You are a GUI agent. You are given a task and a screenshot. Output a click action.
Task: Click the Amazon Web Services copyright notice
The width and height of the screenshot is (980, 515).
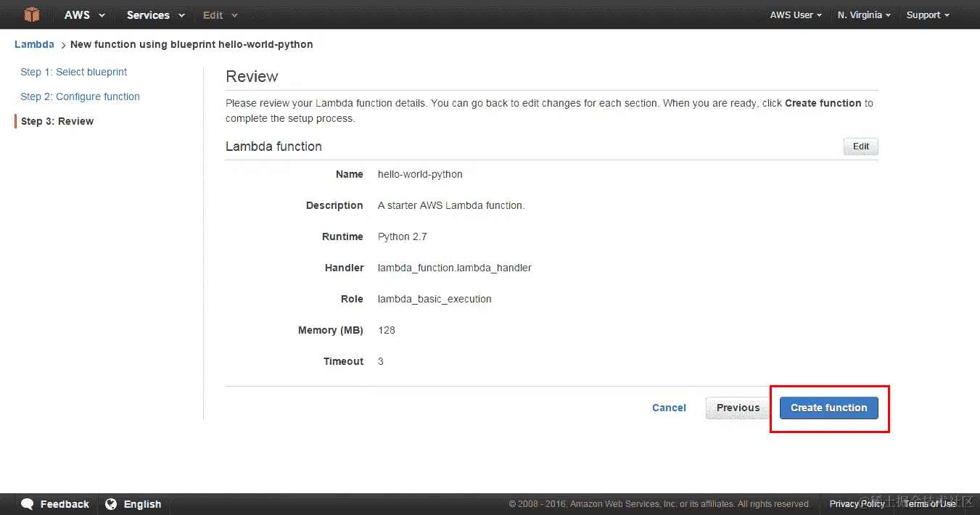coord(659,504)
